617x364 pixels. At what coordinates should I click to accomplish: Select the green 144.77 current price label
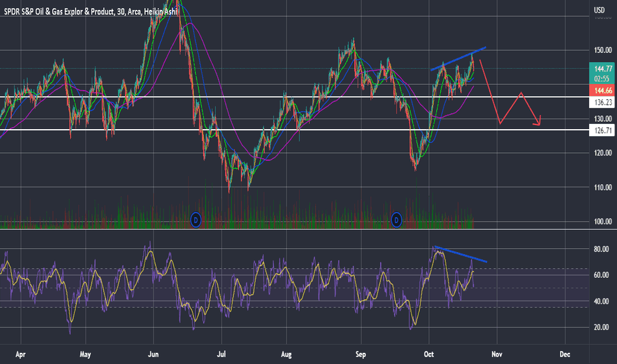tap(603, 69)
